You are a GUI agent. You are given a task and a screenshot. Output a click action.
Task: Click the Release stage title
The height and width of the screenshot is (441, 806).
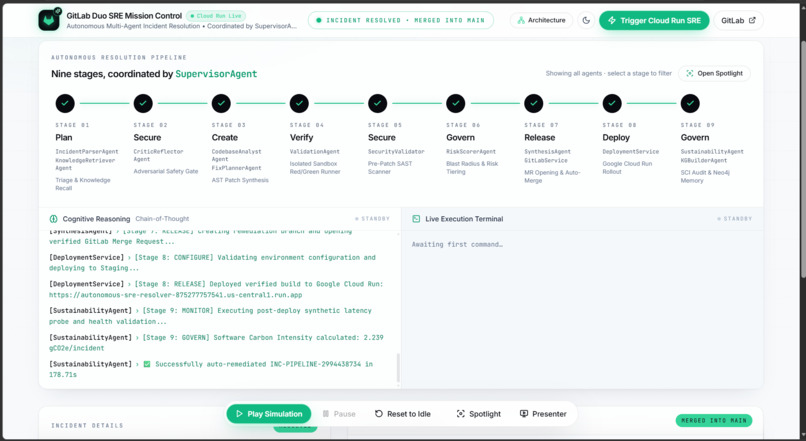coord(539,138)
